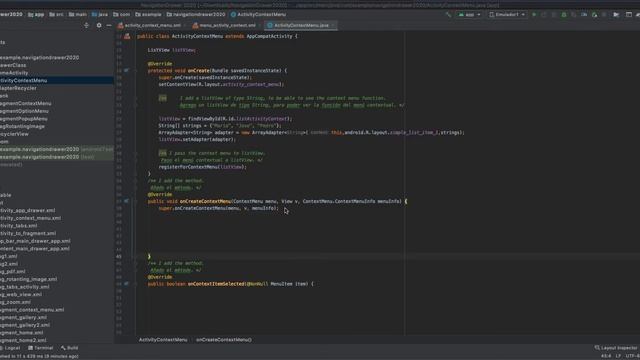Click the ActivityContextMenu class breadcrumb at top
640x360 pixels.
click(x=258, y=14)
